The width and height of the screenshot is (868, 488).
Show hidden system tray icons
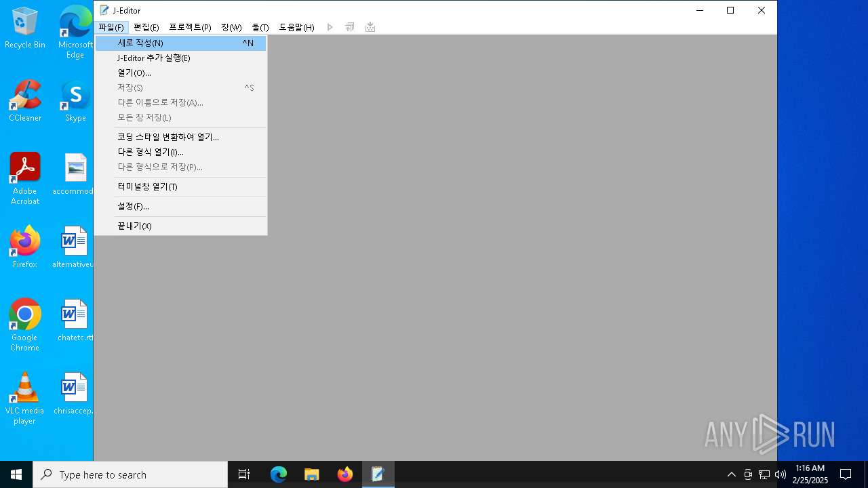click(731, 474)
